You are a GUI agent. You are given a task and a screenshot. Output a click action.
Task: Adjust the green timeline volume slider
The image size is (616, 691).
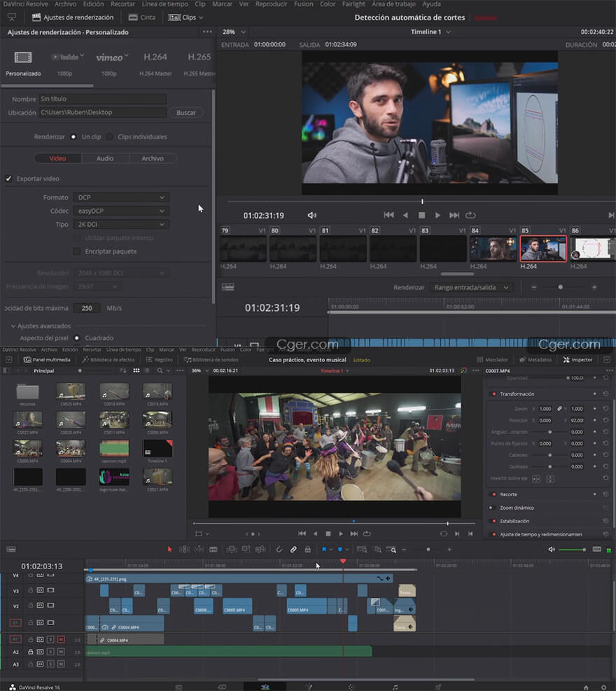[x=572, y=550]
